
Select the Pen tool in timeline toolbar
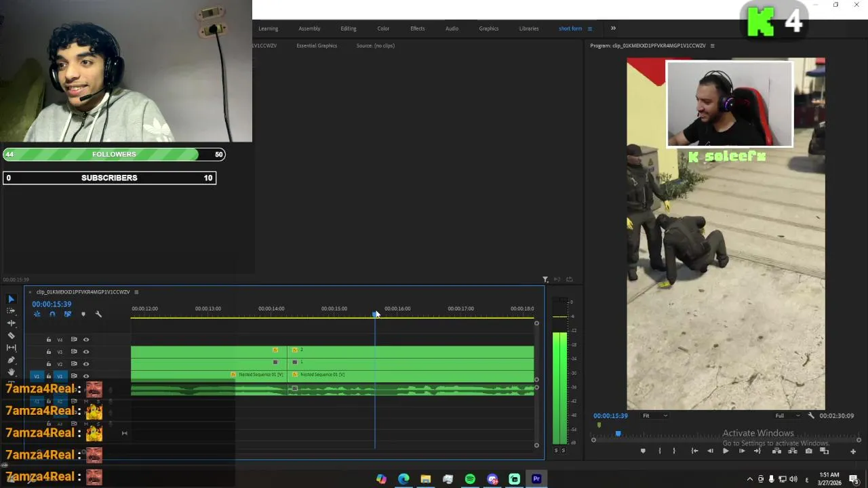click(x=11, y=360)
